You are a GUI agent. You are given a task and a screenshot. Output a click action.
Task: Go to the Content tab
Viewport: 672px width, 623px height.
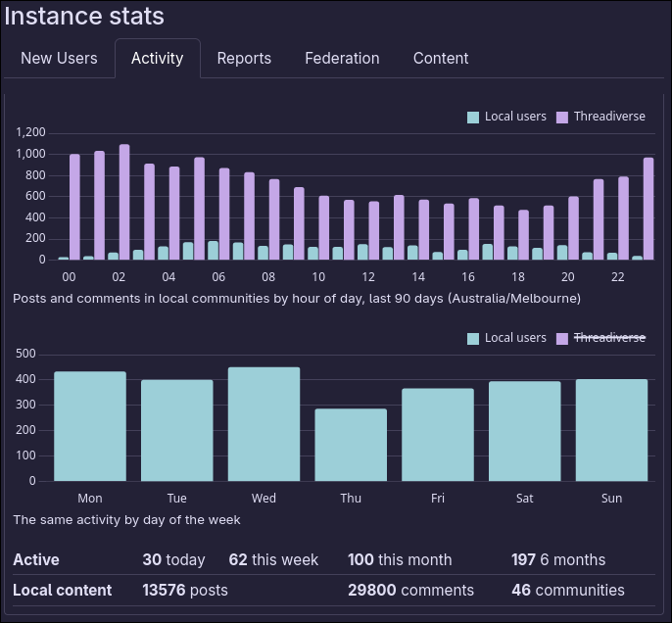coord(441,58)
